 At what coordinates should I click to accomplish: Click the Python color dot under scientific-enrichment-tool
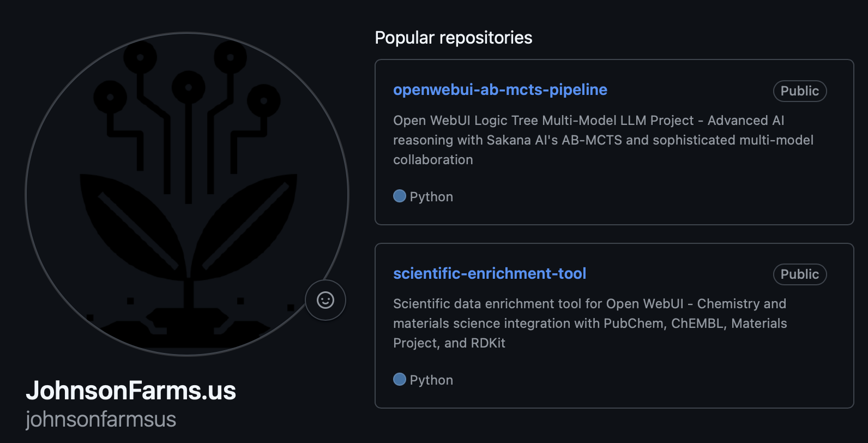click(400, 380)
